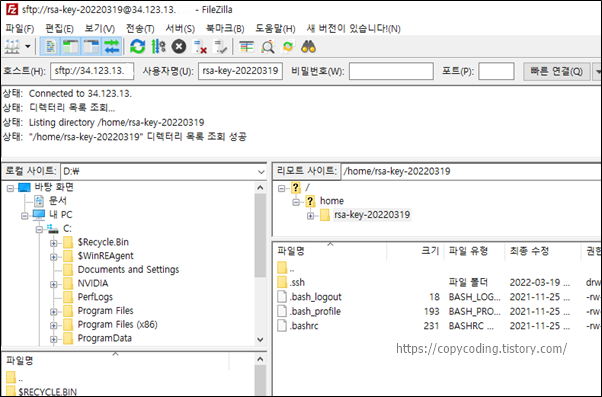This screenshot has width=602, height=397.
Task: Disconnect from current server icon
Action: [x=200, y=47]
